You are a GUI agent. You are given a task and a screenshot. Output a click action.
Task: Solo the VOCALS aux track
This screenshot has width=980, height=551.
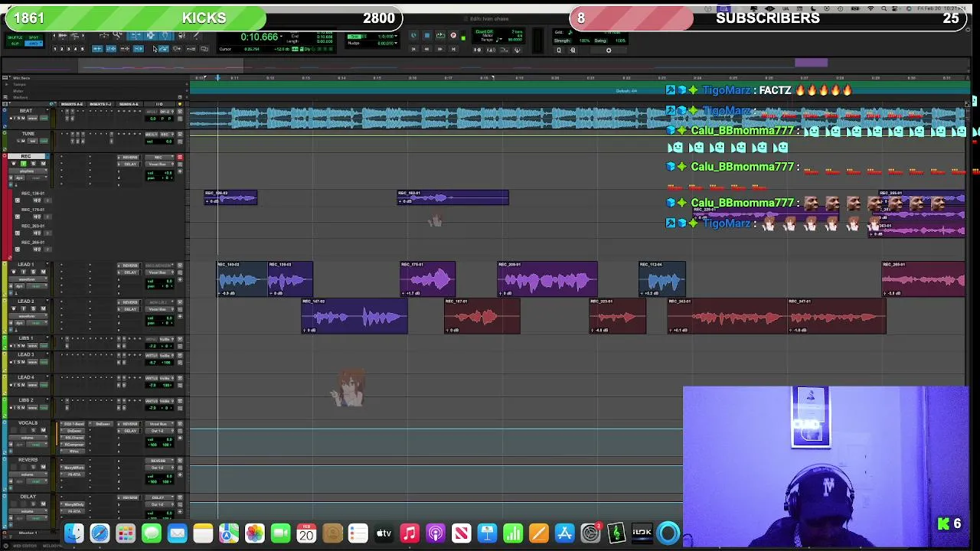click(33, 430)
